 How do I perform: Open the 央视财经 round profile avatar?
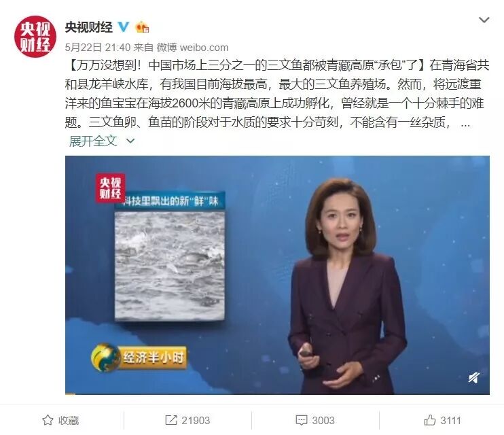35,36
